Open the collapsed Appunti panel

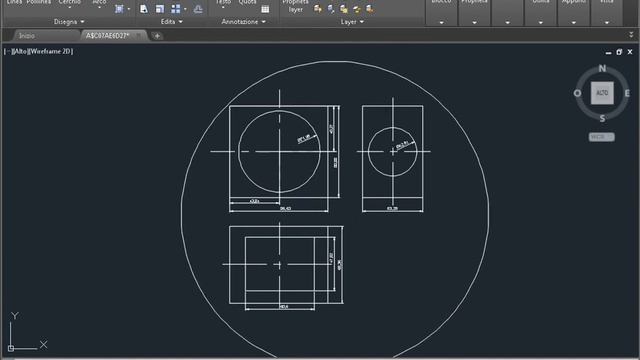coord(573,12)
